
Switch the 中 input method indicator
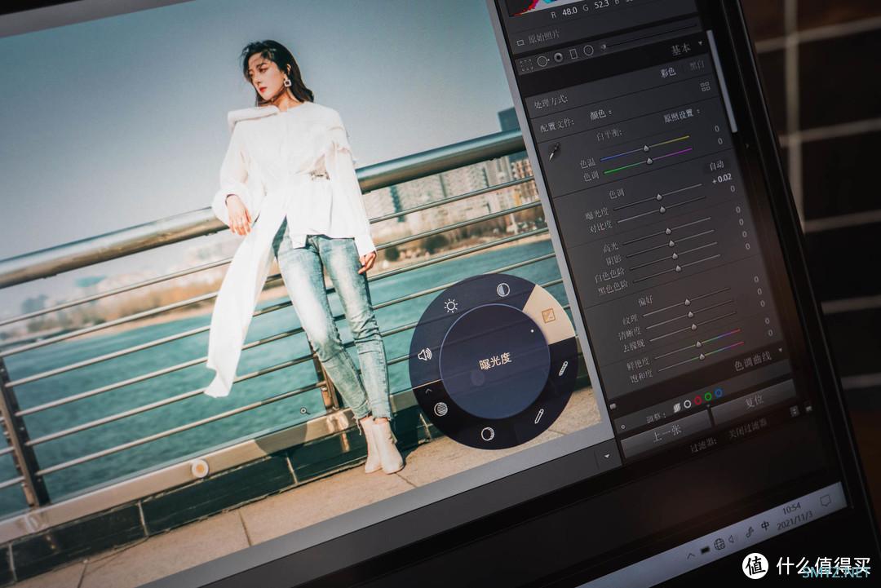click(764, 526)
